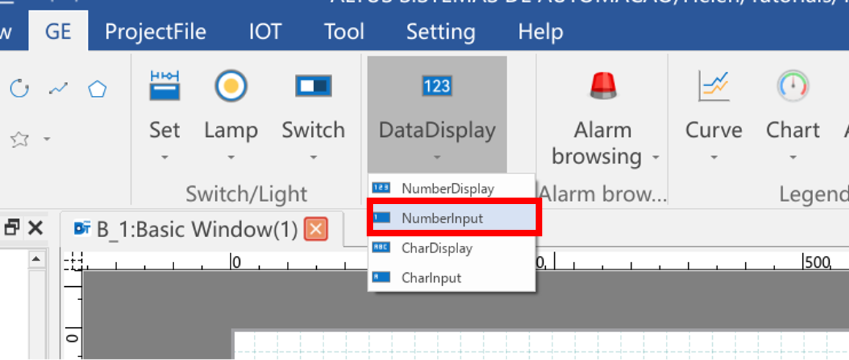
Task: Expand the Set dropdown arrow
Action: coord(165,158)
